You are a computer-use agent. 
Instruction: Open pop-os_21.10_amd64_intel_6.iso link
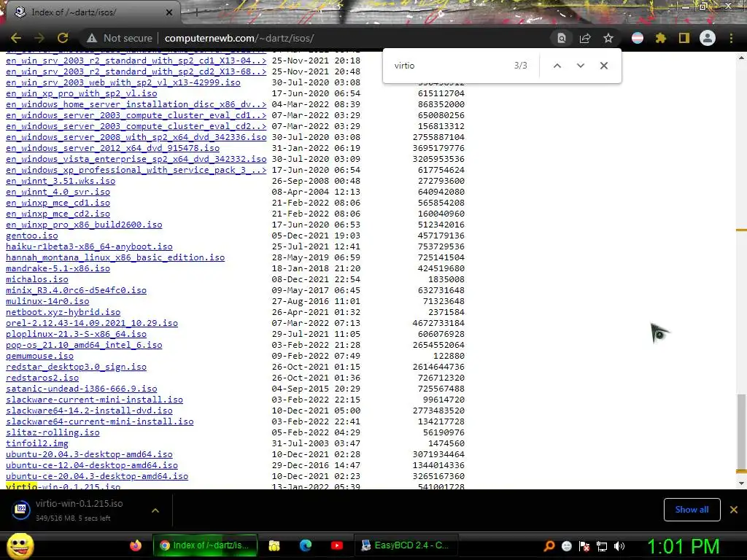coord(84,345)
